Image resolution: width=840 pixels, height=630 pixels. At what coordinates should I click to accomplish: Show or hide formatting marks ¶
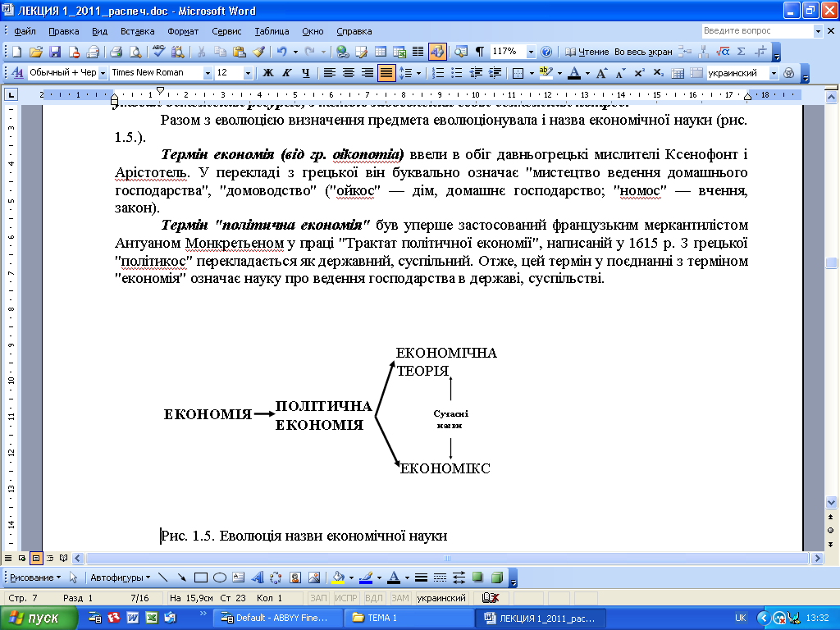point(479,52)
